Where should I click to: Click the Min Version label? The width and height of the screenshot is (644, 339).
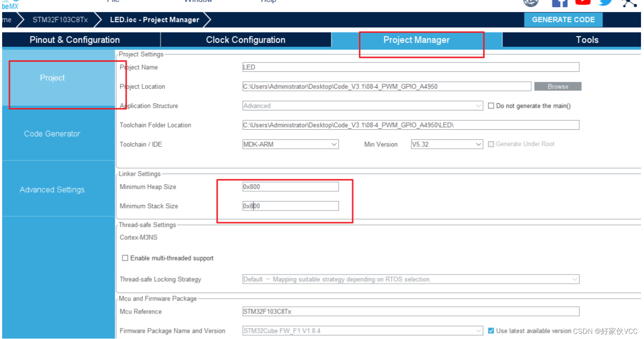click(381, 144)
